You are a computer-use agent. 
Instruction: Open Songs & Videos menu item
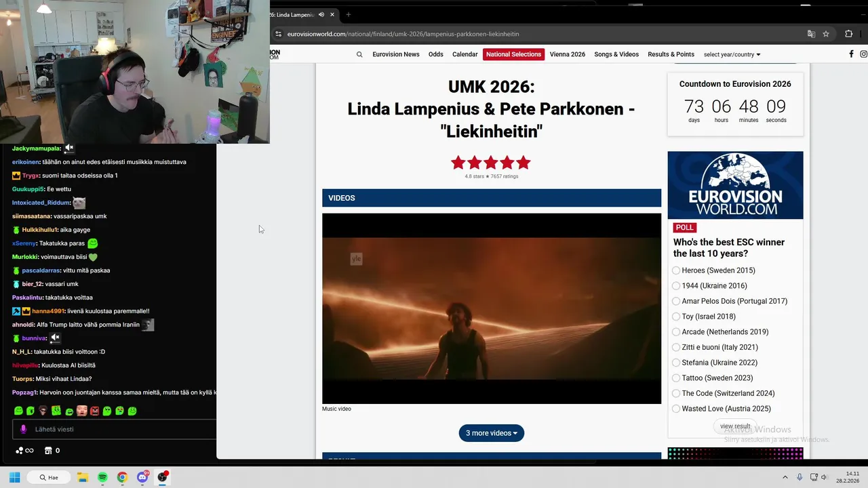coord(616,54)
